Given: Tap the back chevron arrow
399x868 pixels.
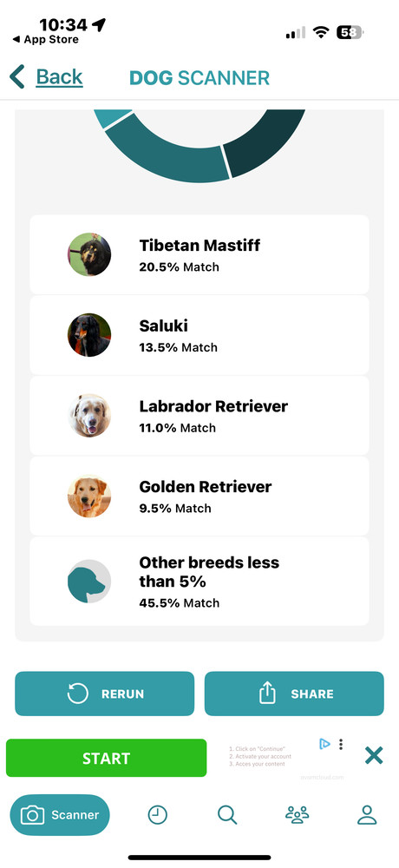Looking at the screenshot, I should point(17,76).
